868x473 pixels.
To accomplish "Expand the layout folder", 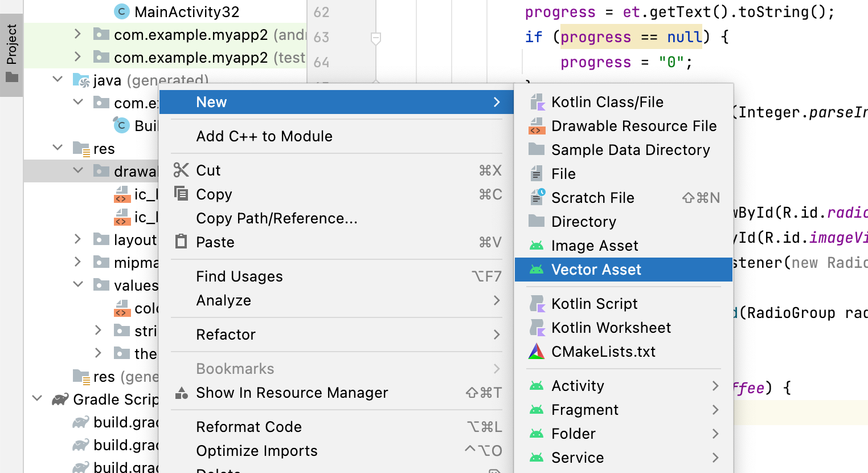I will 78,239.
